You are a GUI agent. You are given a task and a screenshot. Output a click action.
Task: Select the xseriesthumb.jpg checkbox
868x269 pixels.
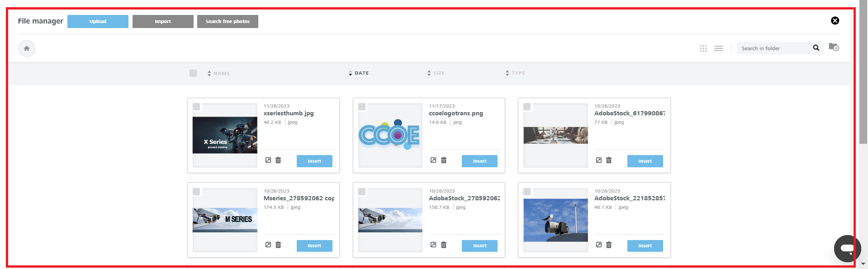click(x=196, y=107)
